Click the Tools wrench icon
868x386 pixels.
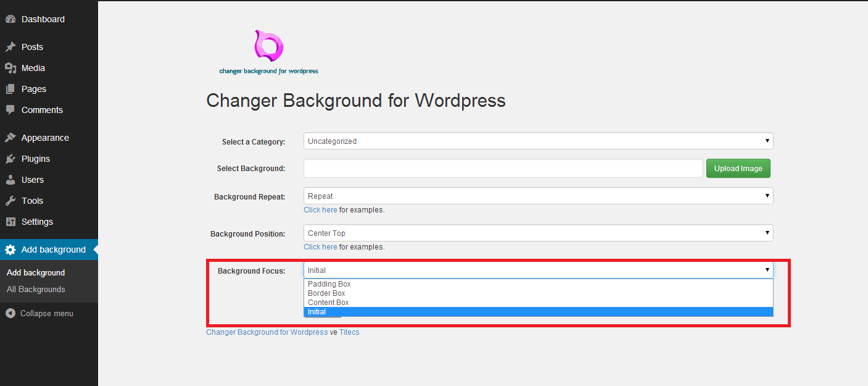click(10, 201)
